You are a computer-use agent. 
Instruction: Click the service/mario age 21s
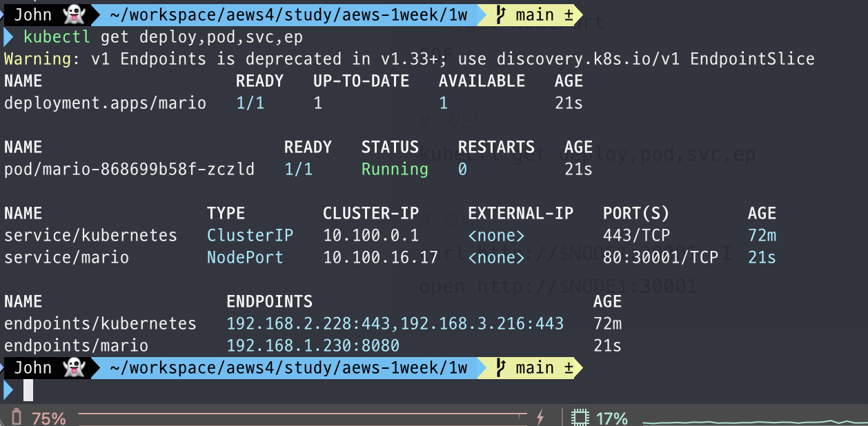pos(762,257)
